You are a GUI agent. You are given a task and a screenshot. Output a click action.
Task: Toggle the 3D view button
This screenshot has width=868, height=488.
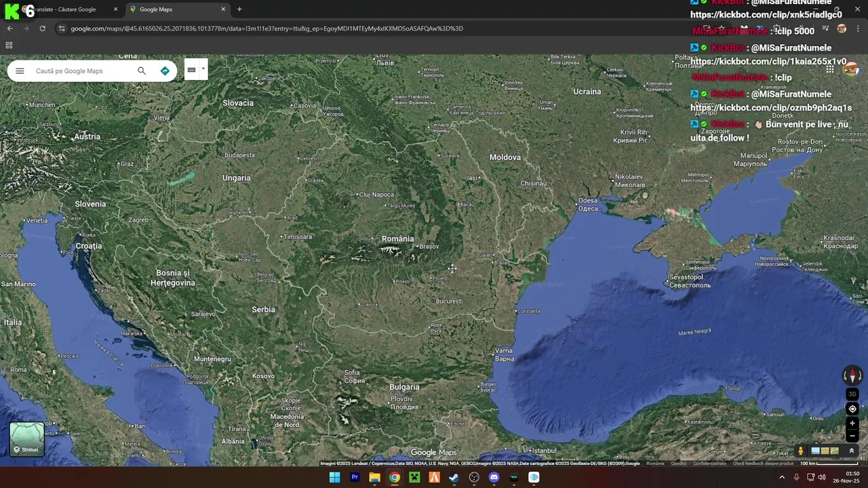[852, 394]
